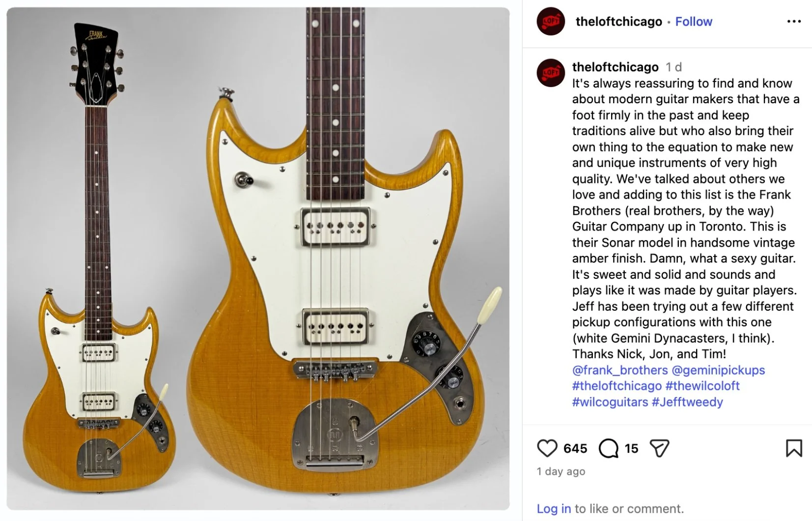Open theloftchicago username in caption
The height and width of the screenshot is (521, 812).
pyautogui.click(x=616, y=67)
